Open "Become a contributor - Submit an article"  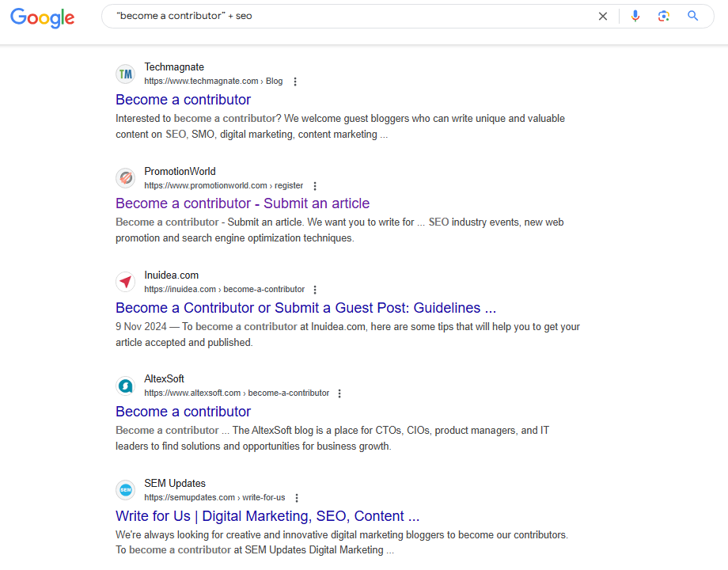click(242, 203)
